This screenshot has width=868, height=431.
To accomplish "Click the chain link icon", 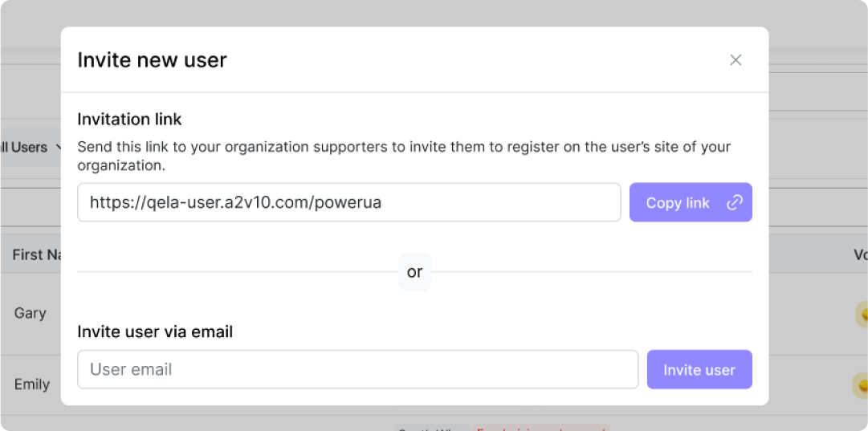I will [734, 203].
